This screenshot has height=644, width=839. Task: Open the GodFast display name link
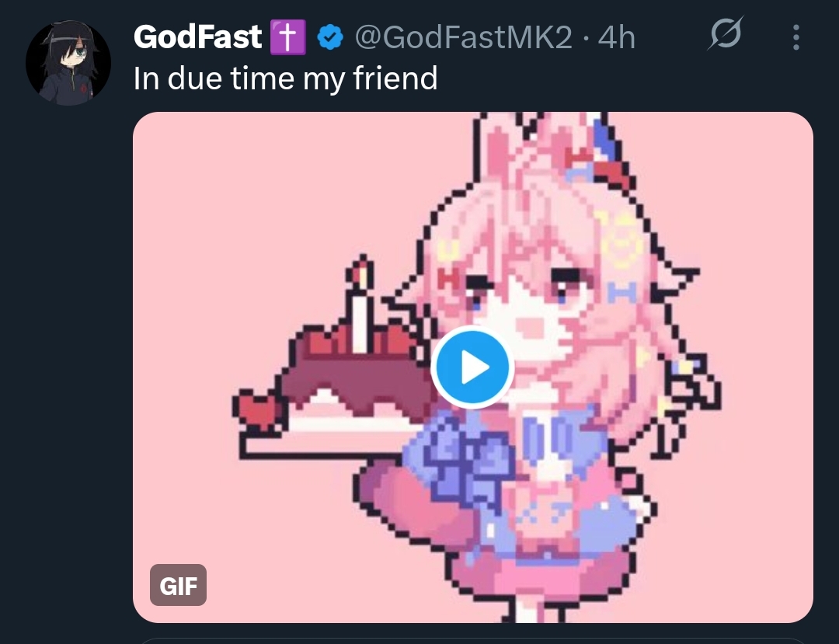[x=197, y=37]
